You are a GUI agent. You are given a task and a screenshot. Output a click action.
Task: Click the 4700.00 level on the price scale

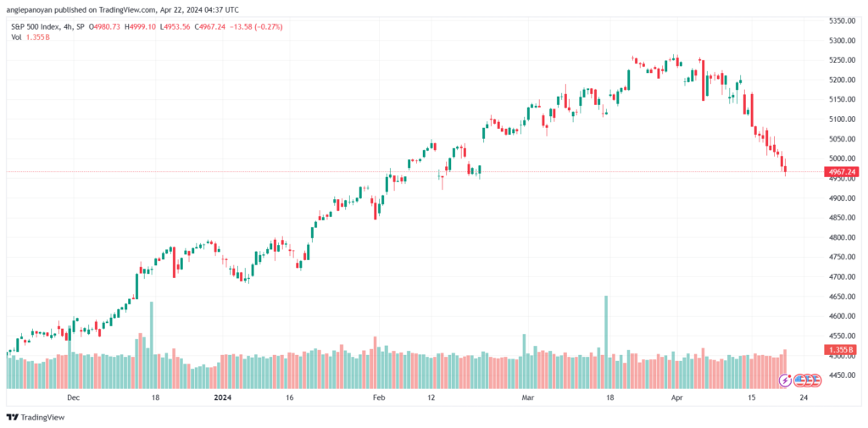pyautogui.click(x=843, y=277)
